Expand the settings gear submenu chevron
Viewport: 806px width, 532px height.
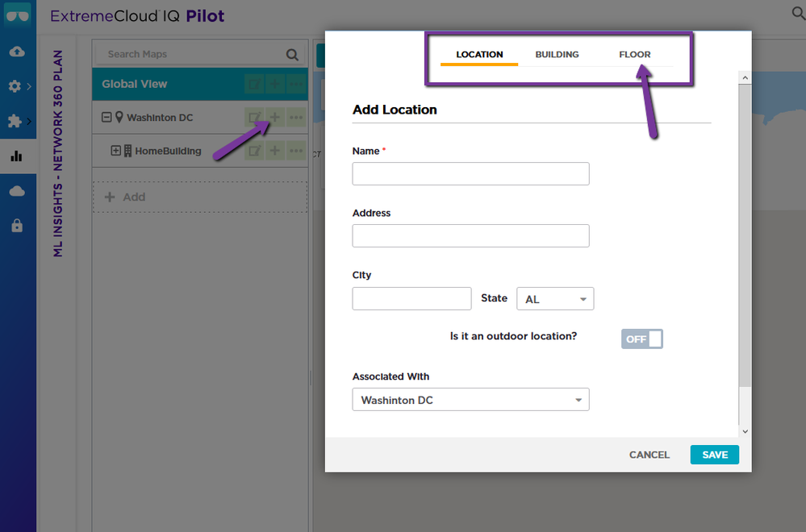(x=29, y=86)
